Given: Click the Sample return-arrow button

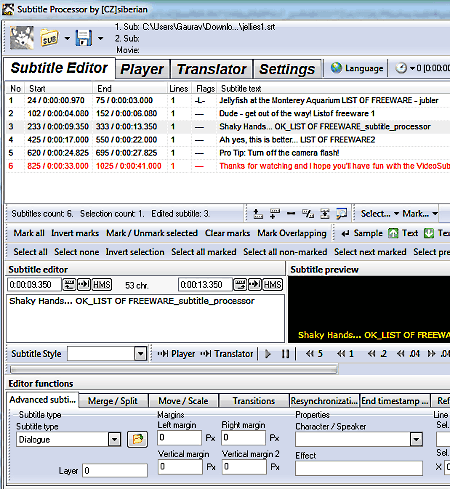Looking at the screenshot, I should (x=362, y=233).
